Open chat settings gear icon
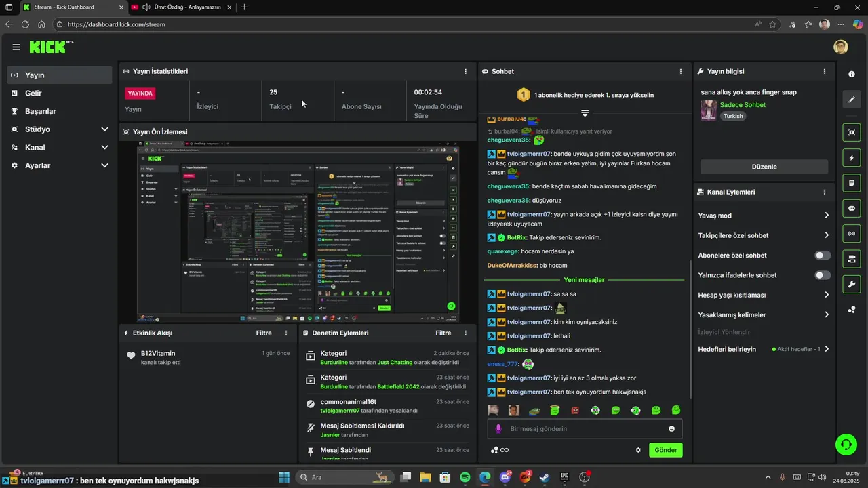The width and height of the screenshot is (868, 488). tap(638, 450)
